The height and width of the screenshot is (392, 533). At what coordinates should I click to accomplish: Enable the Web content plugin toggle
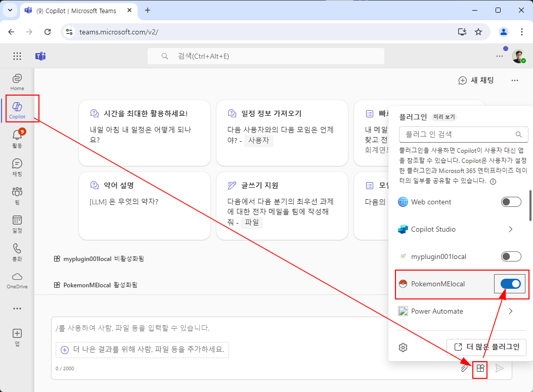[511, 202]
